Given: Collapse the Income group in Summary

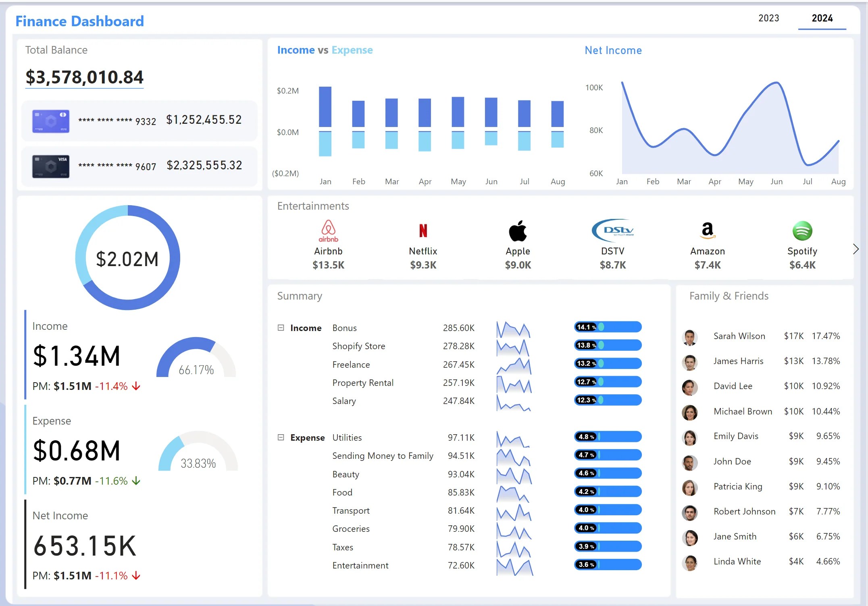Looking at the screenshot, I should pos(281,328).
